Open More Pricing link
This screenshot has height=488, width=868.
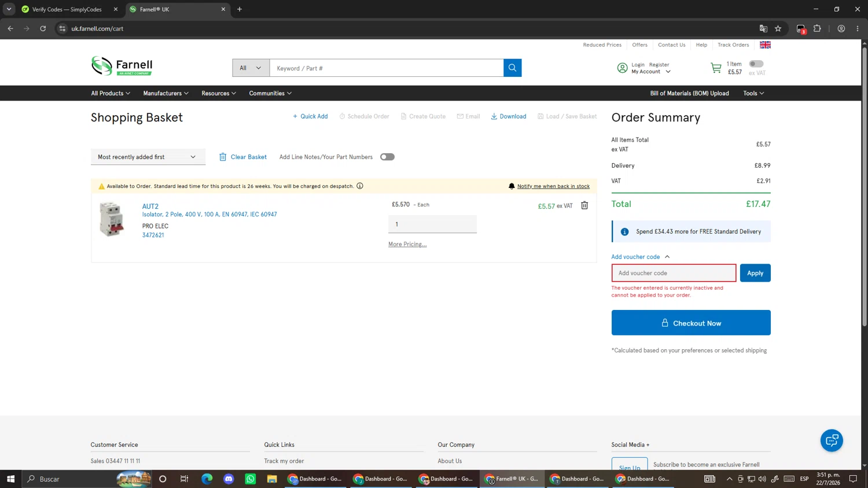(407, 244)
